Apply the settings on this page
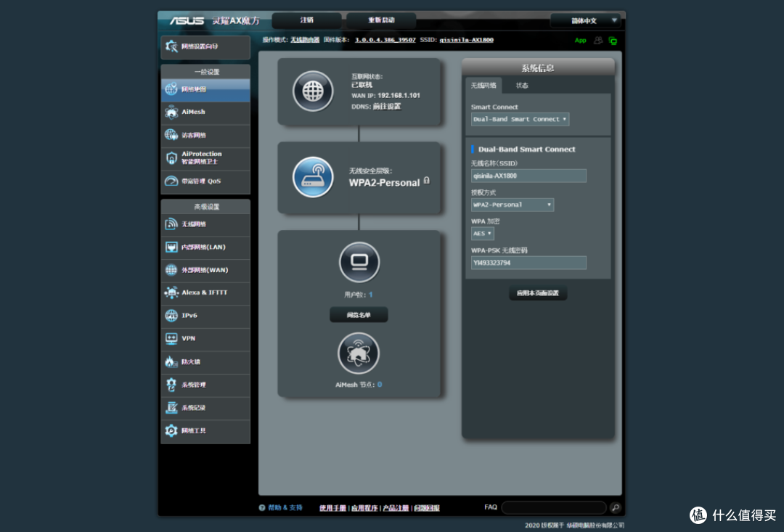 [x=538, y=293]
